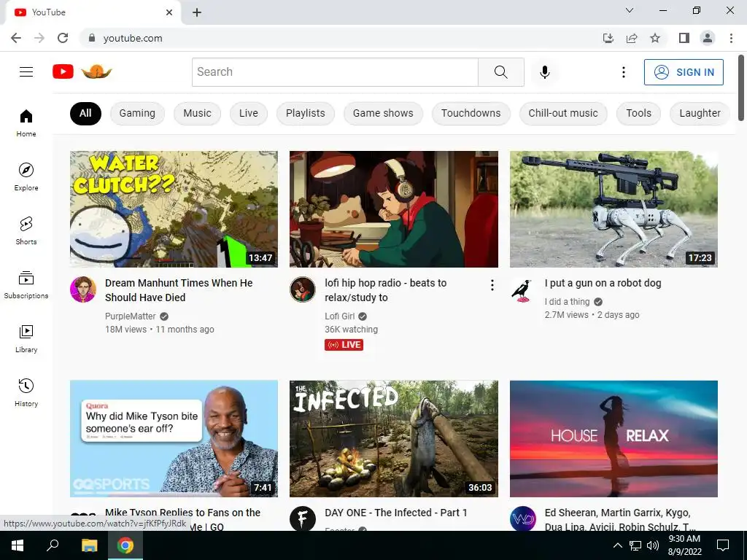Open I did a thing channel name link
The image size is (747, 560).
pos(567,301)
